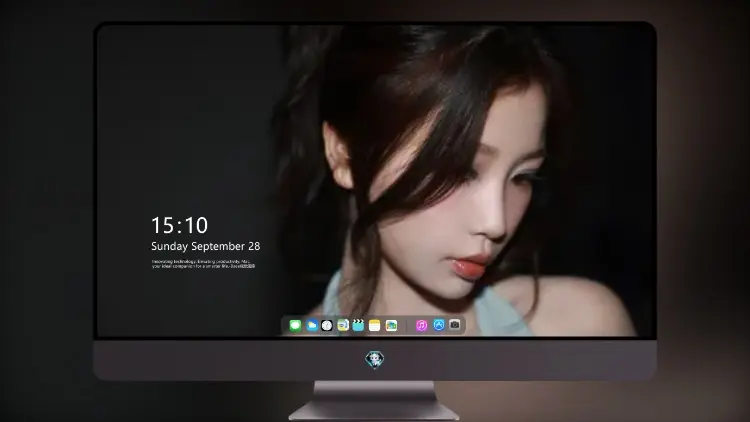
Task: Open the clapperboard video app in dock
Action: click(358, 325)
